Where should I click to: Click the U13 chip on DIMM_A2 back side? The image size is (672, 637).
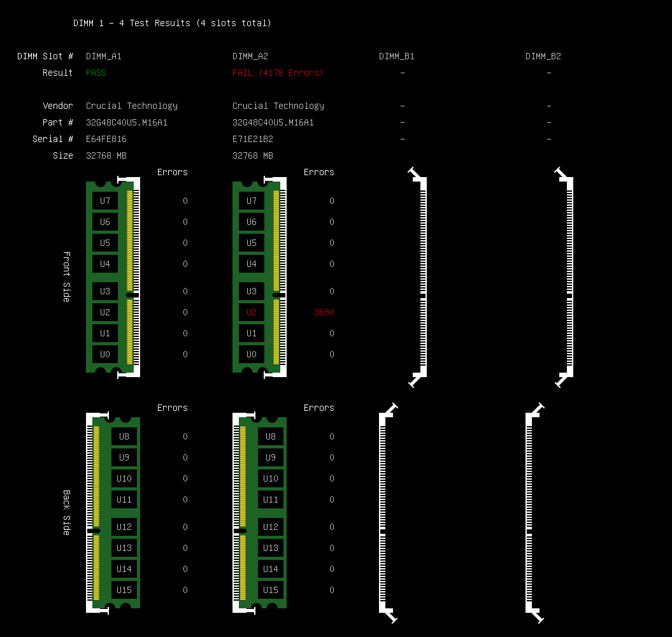271,548
